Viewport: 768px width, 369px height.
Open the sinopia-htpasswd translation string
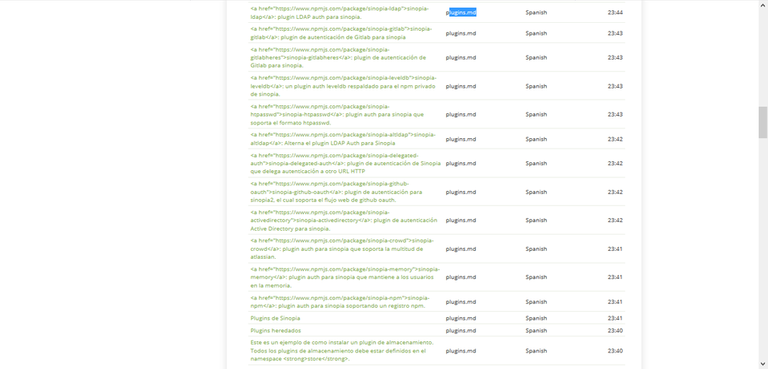click(x=337, y=114)
